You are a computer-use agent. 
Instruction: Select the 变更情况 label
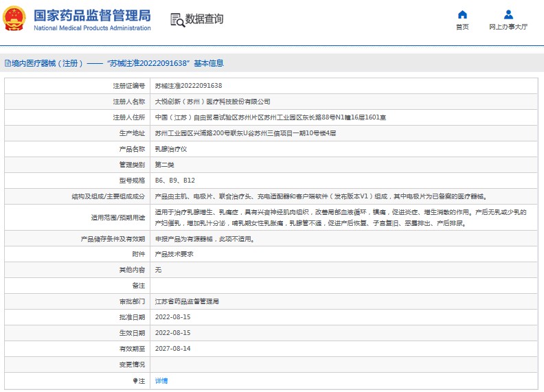132,365
